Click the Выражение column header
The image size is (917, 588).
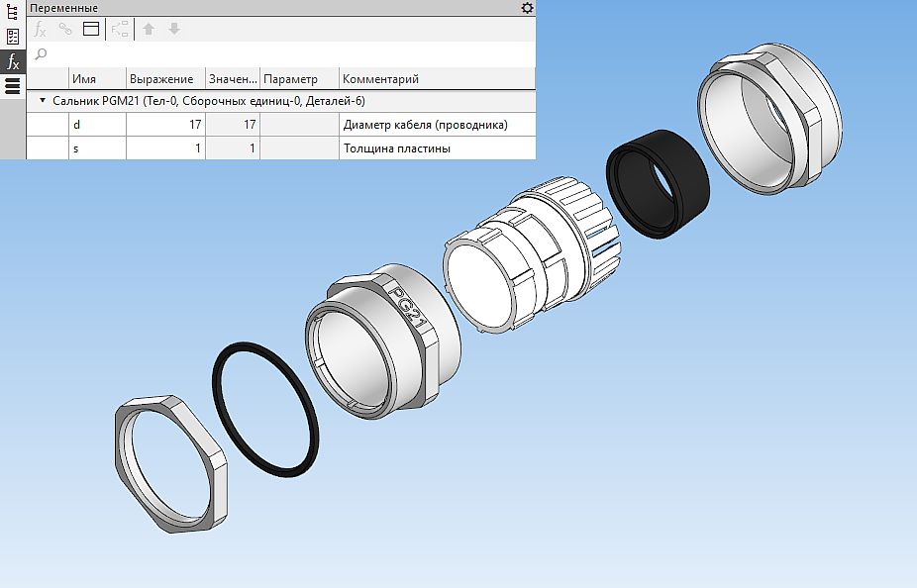164,79
